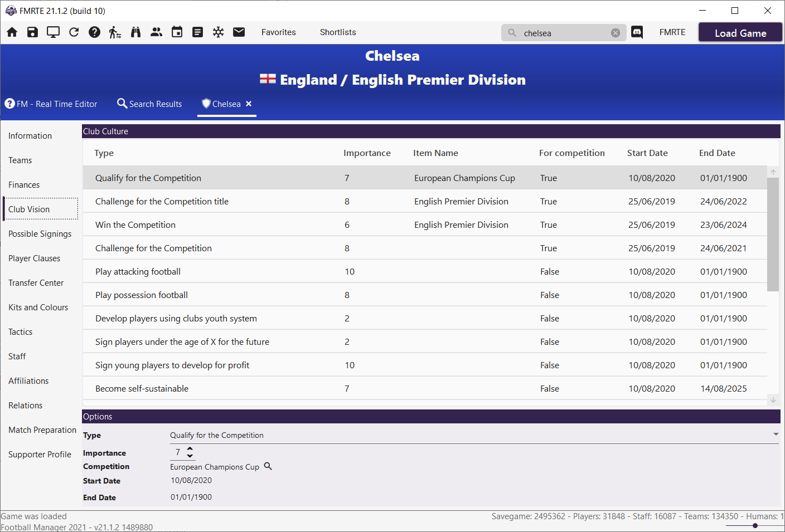Screen dimensions: 785x532
Task: Open Player Clauses section
Action: pos(35,258)
